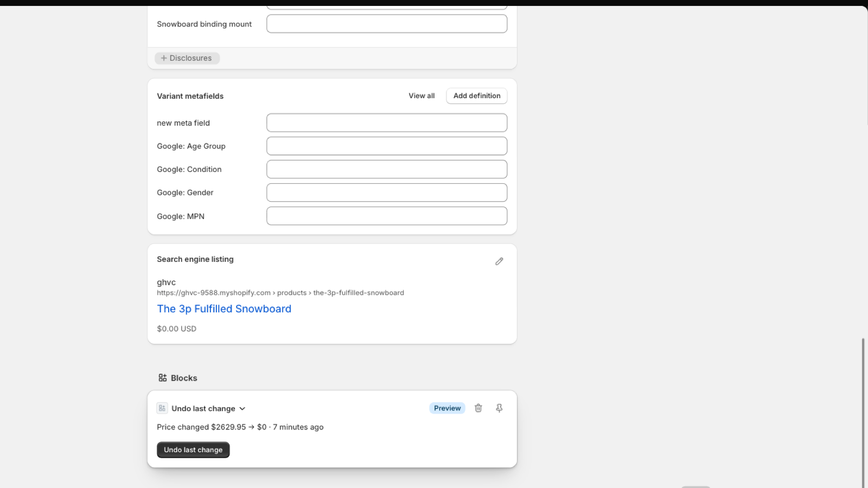
Task: Click the Snowboard binding mount label
Action: coord(205,24)
